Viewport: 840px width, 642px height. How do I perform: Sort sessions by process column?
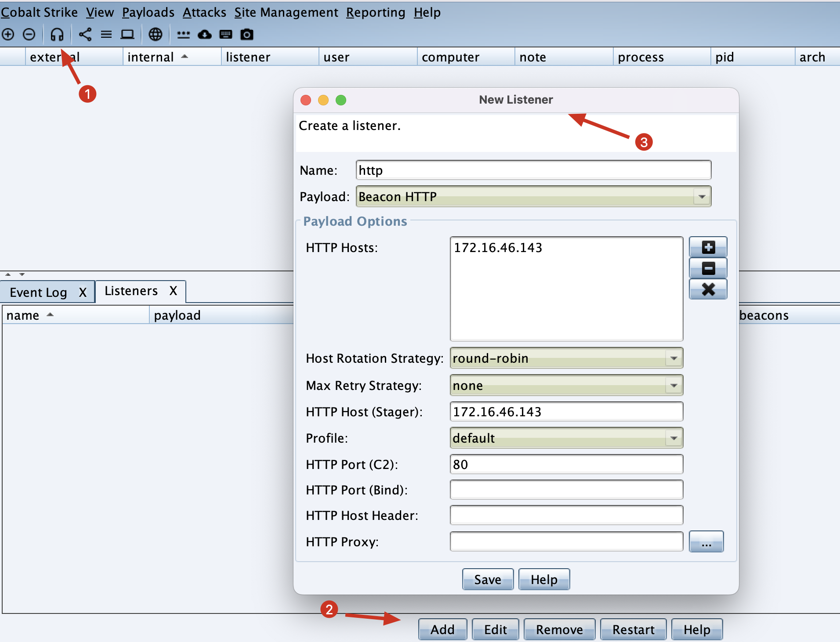[662, 57]
